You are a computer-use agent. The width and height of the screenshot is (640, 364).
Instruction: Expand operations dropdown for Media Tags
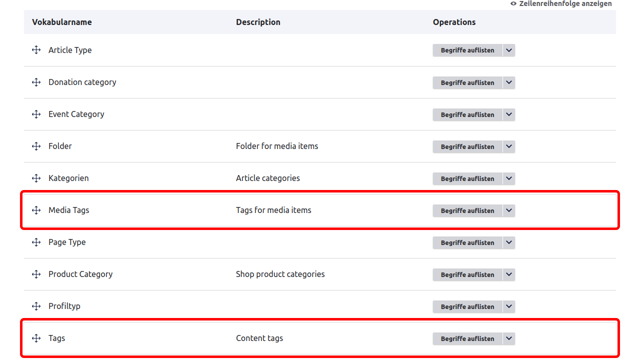(x=509, y=210)
